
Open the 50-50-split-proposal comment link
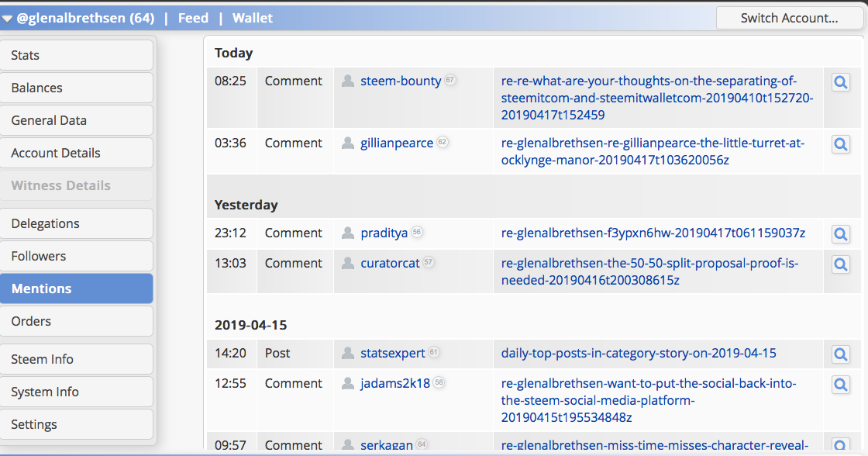click(650, 271)
